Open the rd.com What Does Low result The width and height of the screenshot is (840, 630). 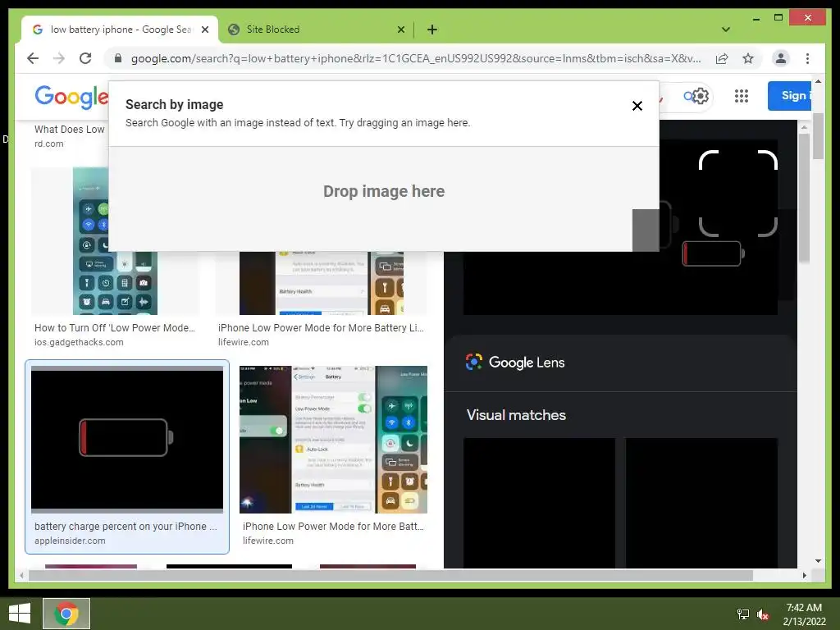tap(70, 135)
